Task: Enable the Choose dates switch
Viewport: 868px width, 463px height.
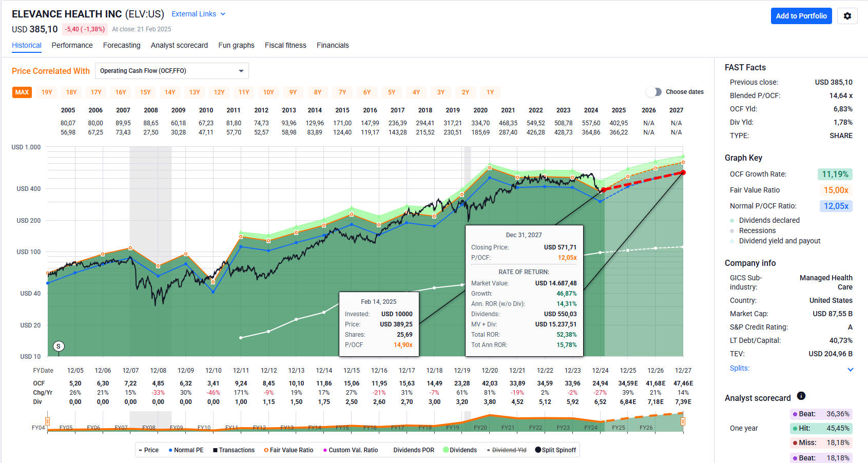Action: click(654, 92)
